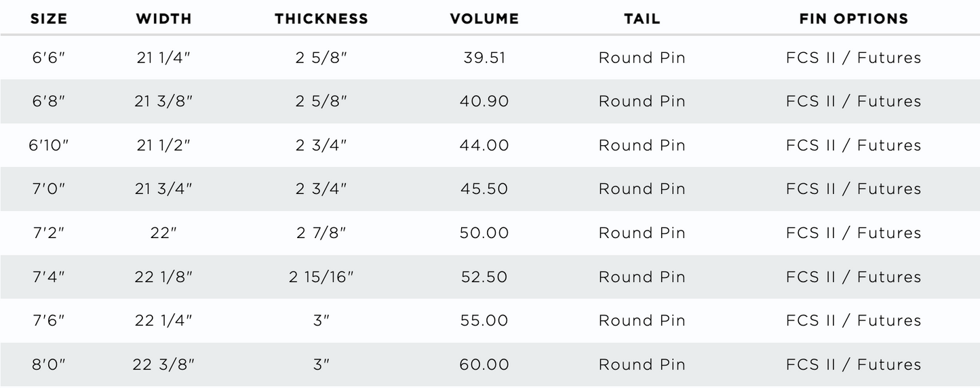Screen dimensions: 980x388
Task: Click the 60.00 volume value
Action: coord(484,364)
